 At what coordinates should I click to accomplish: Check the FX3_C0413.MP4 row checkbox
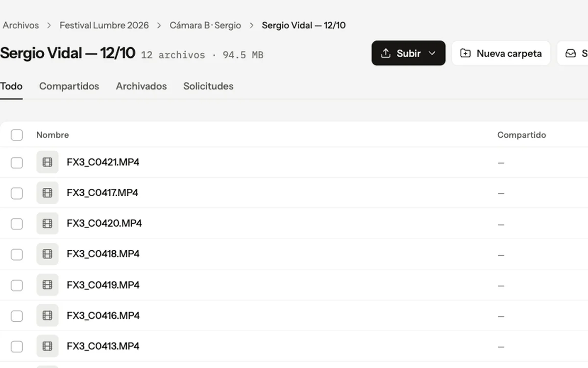click(x=17, y=346)
